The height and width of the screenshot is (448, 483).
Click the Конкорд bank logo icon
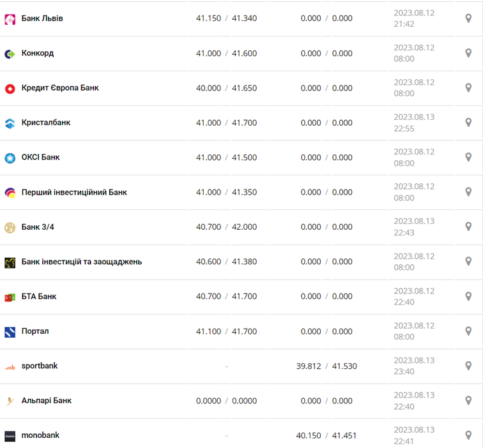point(10,54)
